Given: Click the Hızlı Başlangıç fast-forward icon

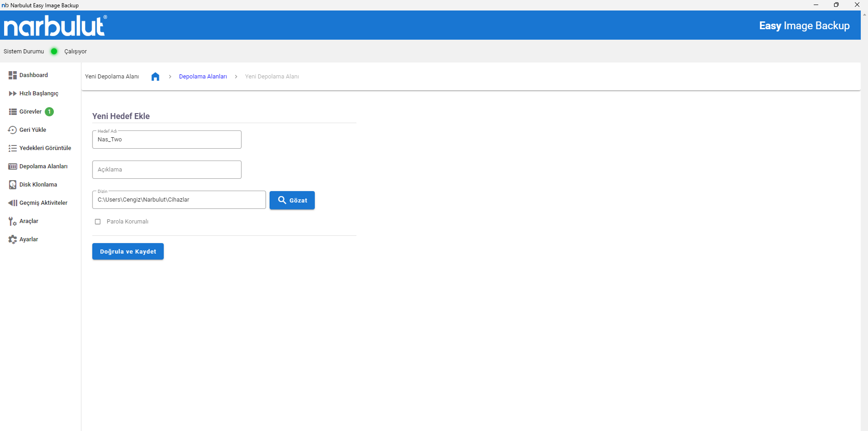Looking at the screenshot, I should tap(12, 93).
